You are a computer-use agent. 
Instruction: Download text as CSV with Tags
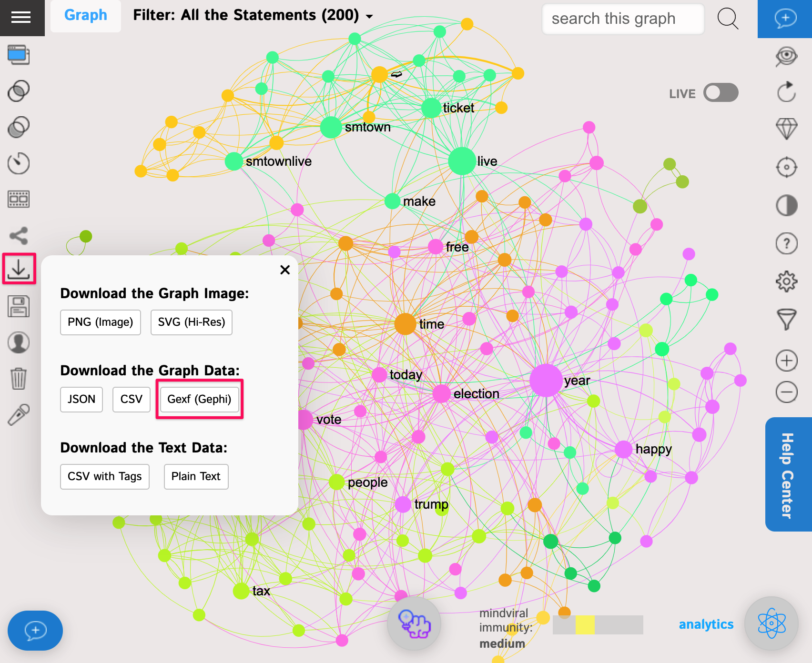point(105,477)
